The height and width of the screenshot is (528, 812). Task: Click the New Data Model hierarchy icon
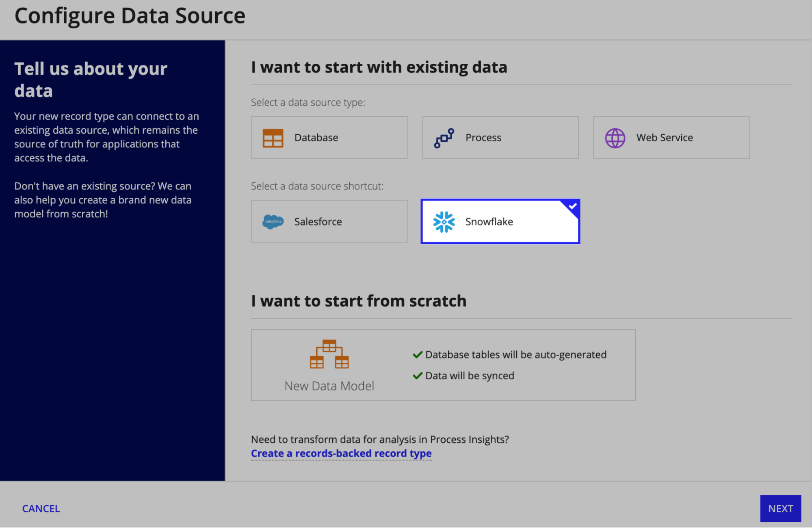(x=329, y=354)
